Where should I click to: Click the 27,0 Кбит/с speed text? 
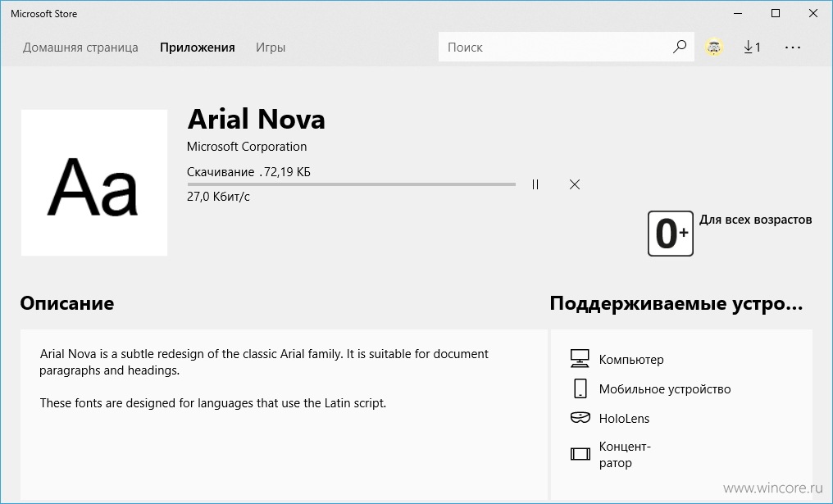(x=218, y=197)
